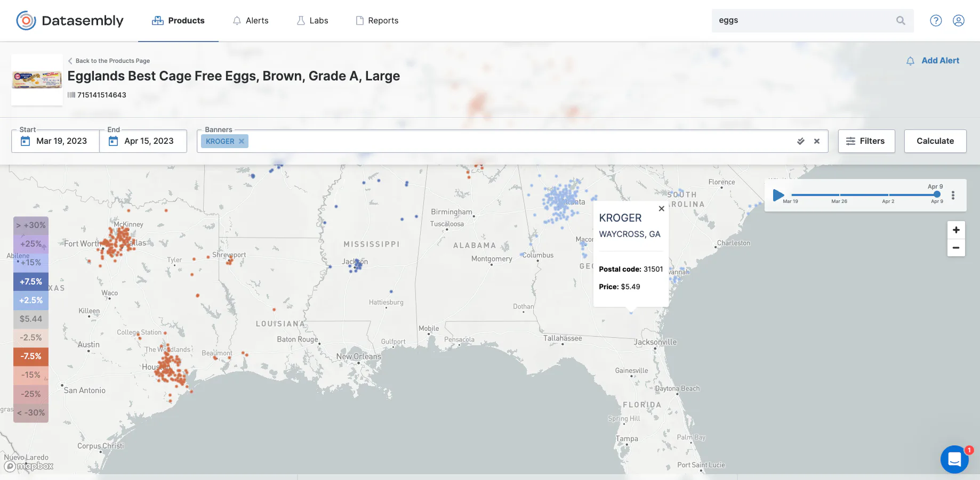Click the Jacksonville map label

click(655, 342)
